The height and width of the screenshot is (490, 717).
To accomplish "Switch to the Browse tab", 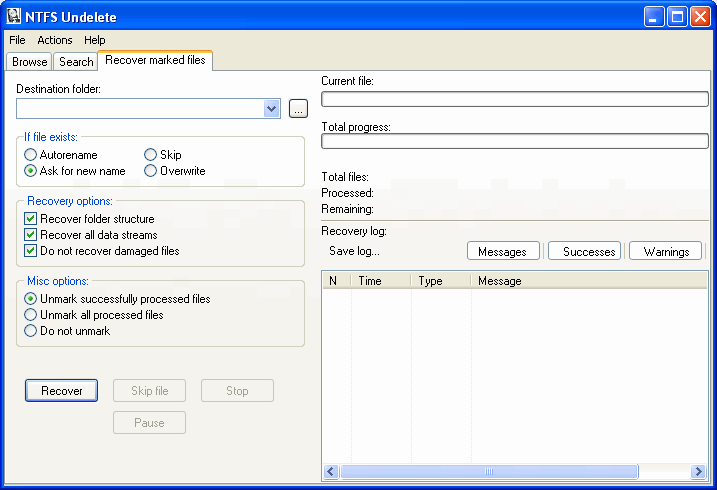I will [x=29, y=62].
